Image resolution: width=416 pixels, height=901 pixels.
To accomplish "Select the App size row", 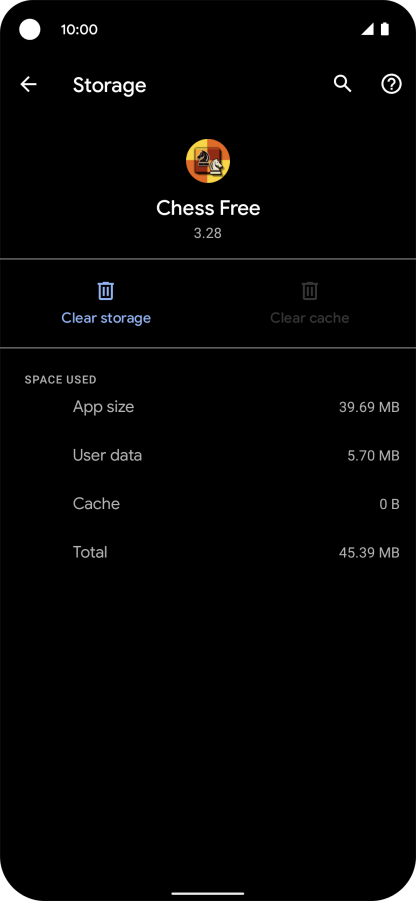I will click(x=208, y=407).
